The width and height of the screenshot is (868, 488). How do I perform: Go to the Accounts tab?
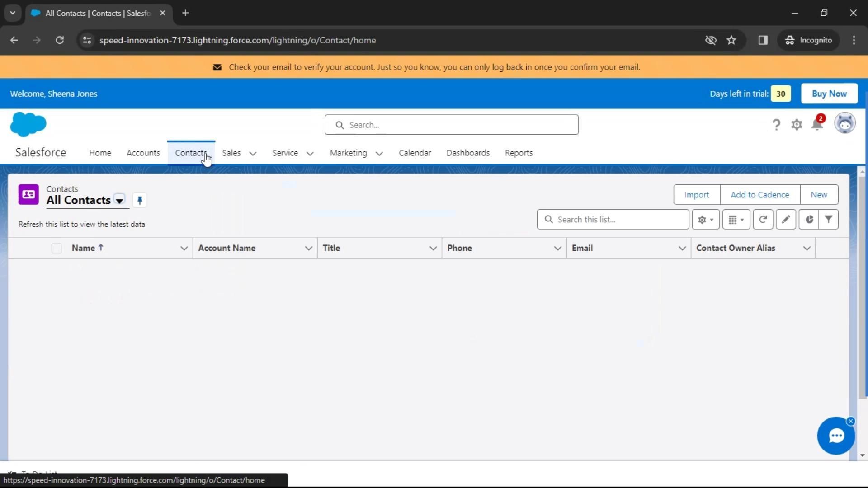tap(143, 153)
